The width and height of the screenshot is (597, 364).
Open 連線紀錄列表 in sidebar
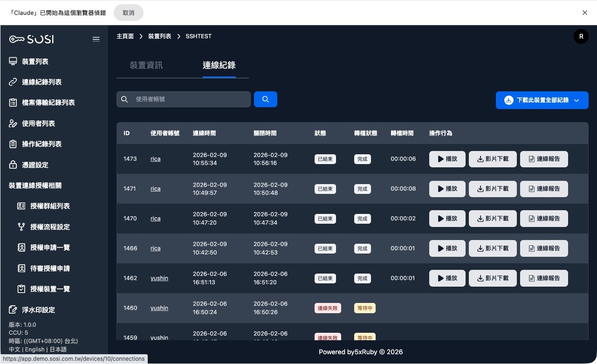pyautogui.click(x=41, y=82)
